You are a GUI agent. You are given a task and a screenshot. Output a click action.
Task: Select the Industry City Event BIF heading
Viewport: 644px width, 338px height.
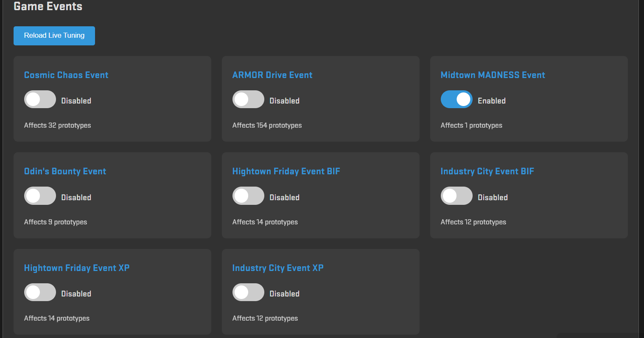tap(487, 171)
